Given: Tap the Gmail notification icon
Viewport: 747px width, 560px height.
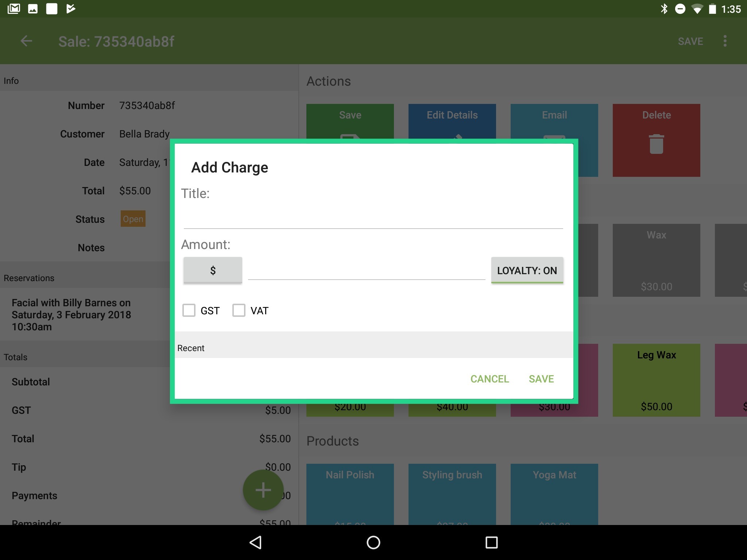Looking at the screenshot, I should click(x=14, y=9).
